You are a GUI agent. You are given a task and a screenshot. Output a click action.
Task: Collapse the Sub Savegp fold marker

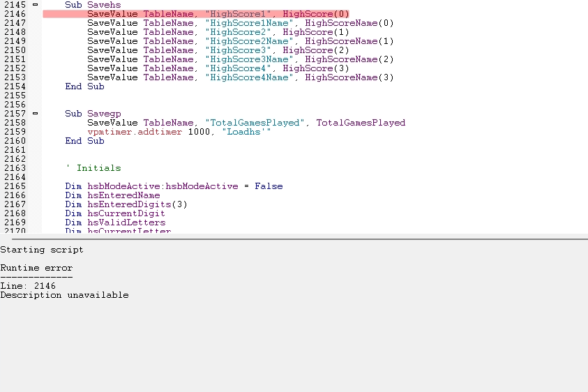click(35, 113)
